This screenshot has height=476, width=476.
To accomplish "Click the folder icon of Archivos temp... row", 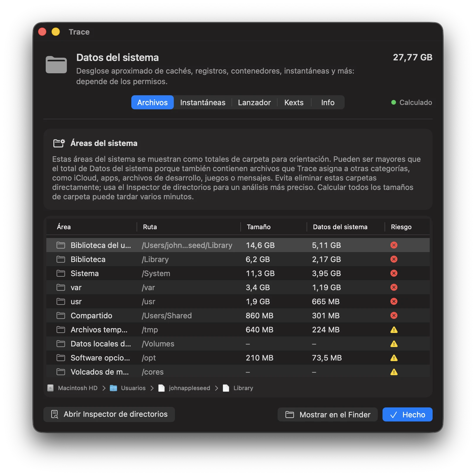I will pyautogui.click(x=61, y=329).
